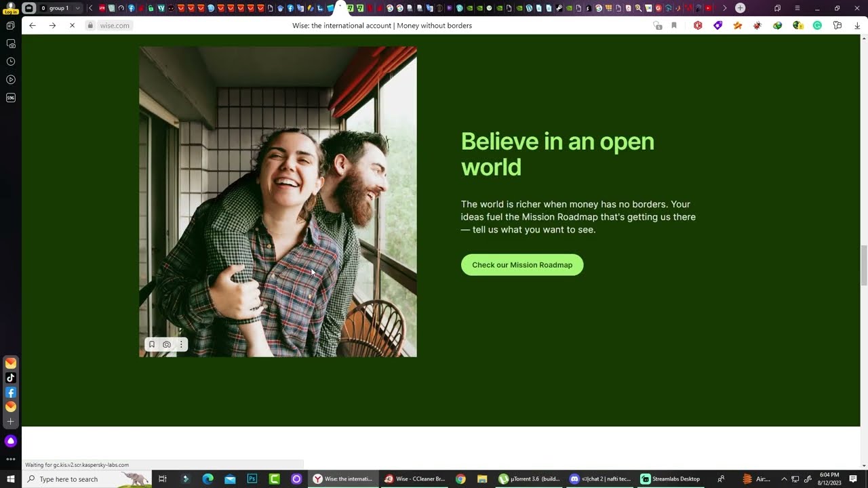Open the downloads arrow icon
The height and width of the screenshot is (488, 868).
pyautogui.click(x=857, y=26)
